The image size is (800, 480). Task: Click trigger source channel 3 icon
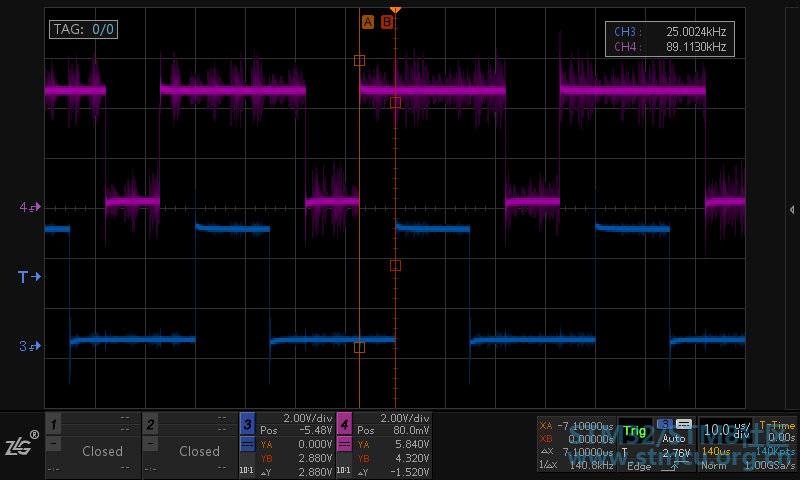(665, 424)
